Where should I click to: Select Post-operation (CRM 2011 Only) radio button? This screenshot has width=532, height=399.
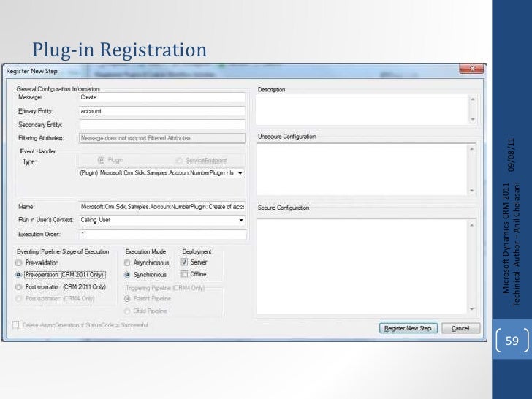(19, 287)
